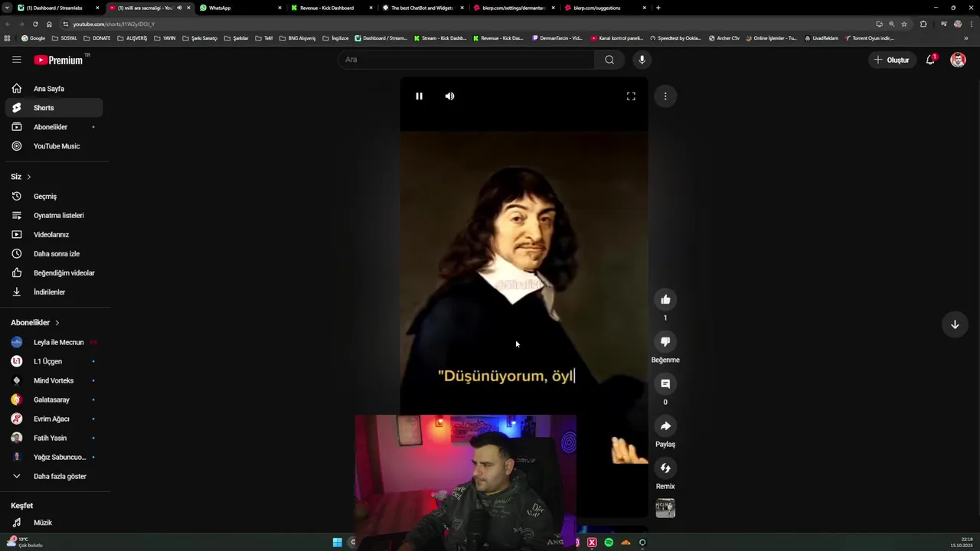Click the Oluştur create button

pos(892,60)
